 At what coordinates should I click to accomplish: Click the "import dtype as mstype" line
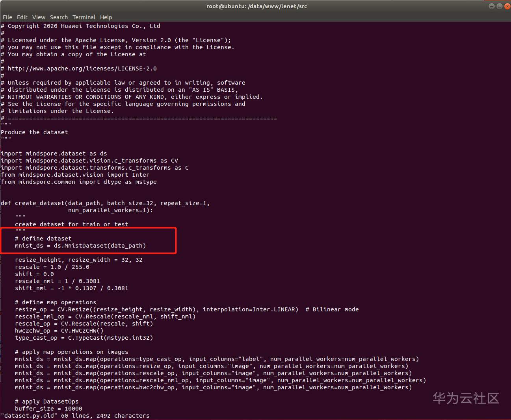click(79, 182)
